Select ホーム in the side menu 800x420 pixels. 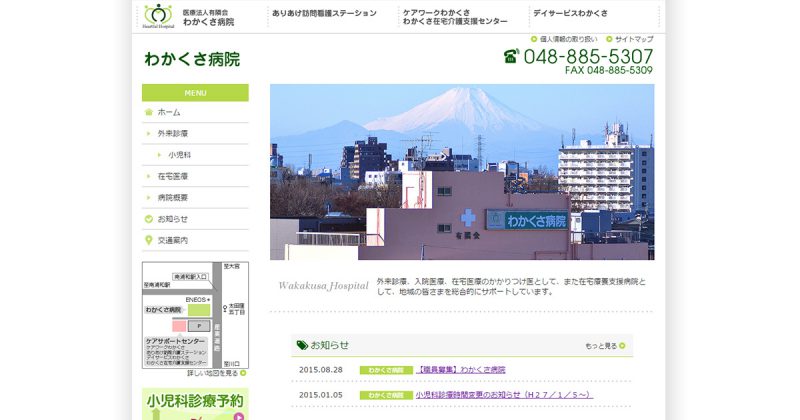click(x=195, y=112)
